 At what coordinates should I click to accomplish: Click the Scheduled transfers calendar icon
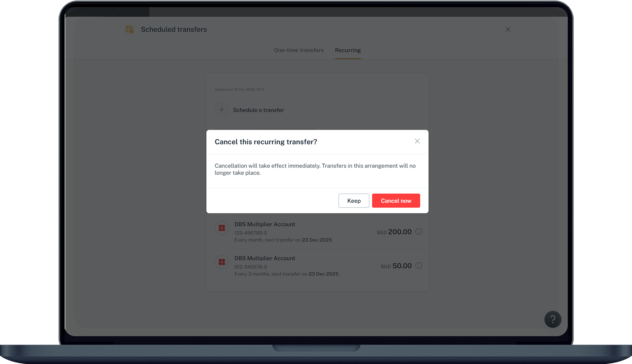pos(130,29)
